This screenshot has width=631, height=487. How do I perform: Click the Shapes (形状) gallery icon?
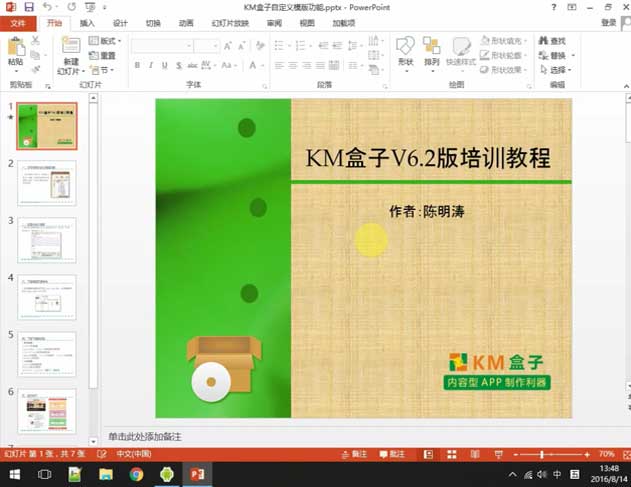pos(405,46)
